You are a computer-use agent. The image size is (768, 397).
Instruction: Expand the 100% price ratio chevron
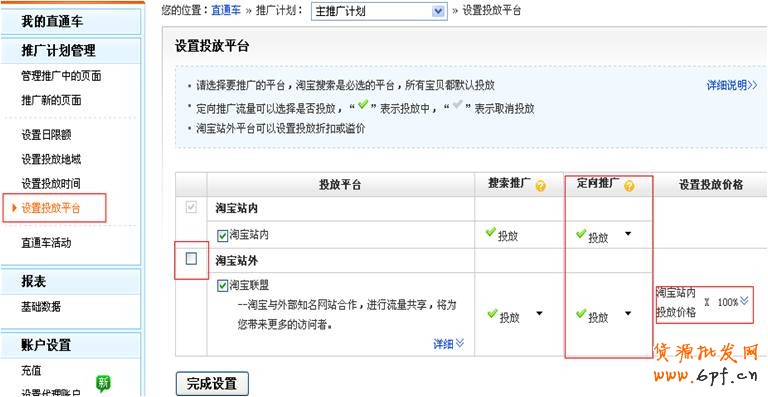click(x=744, y=301)
